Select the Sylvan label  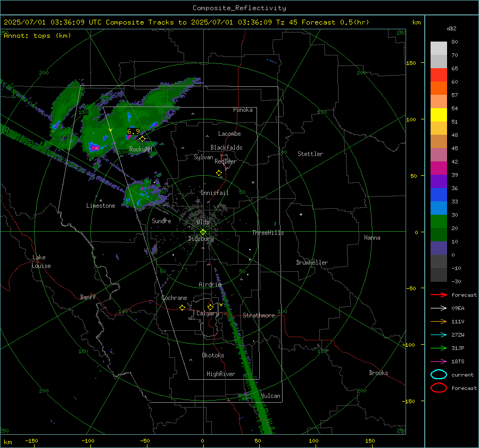(x=203, y=157)
